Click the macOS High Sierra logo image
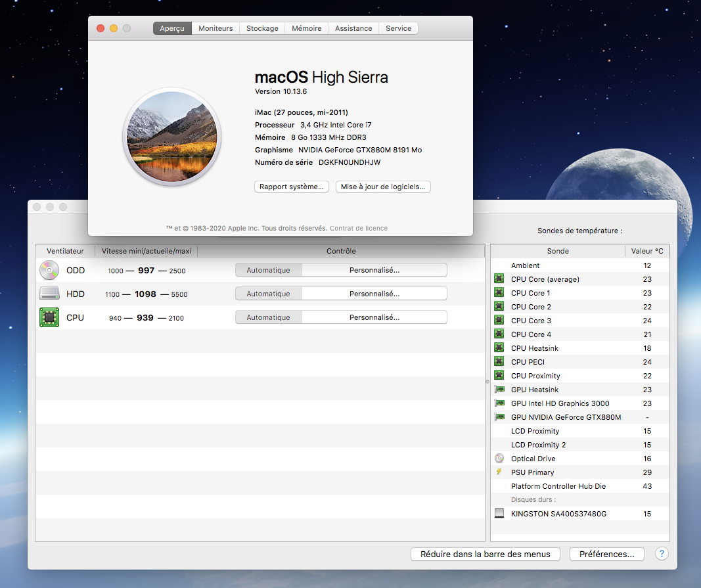Viewport: 701px width, 588px height. 172,137
